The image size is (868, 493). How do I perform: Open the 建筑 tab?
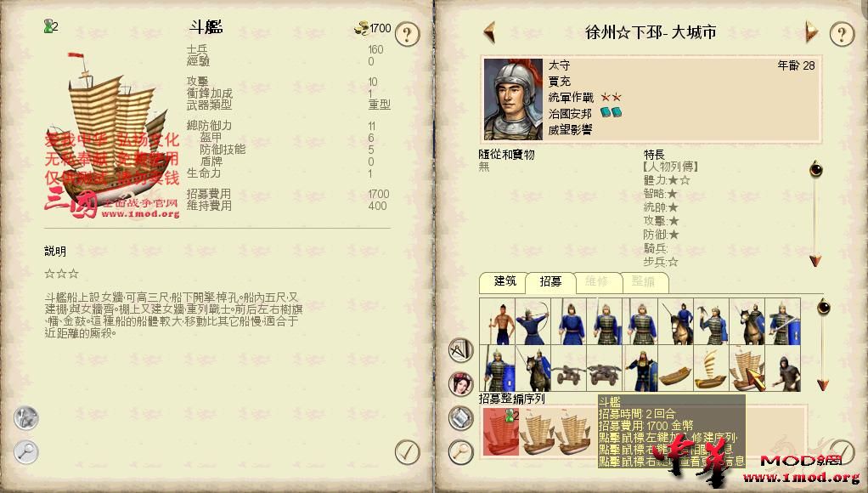pyautogui.click(x=504, y=282)
